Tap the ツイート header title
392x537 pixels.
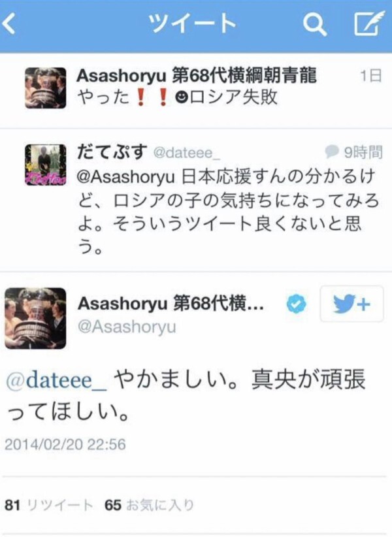(x=193, y=24)
